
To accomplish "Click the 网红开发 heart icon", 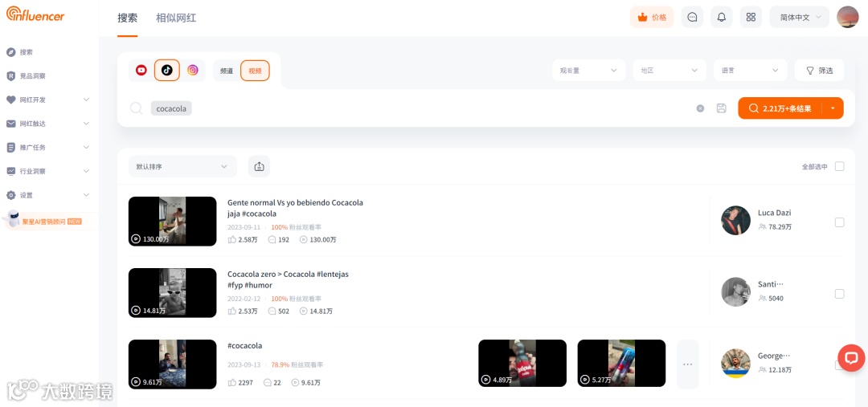I will click(x=11, y=100).
